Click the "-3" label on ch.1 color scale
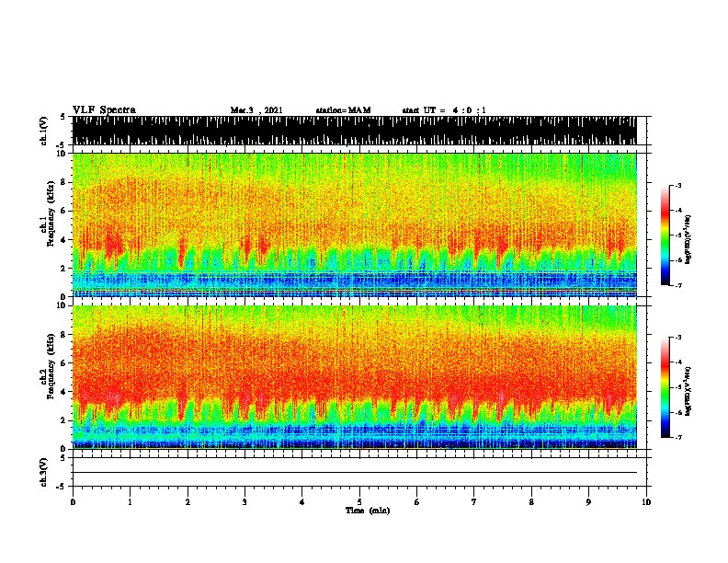 coord(678,186)
